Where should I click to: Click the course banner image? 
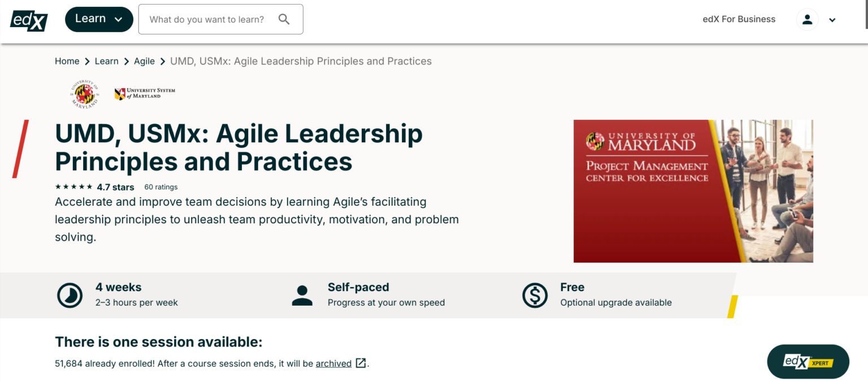(693, 190)
